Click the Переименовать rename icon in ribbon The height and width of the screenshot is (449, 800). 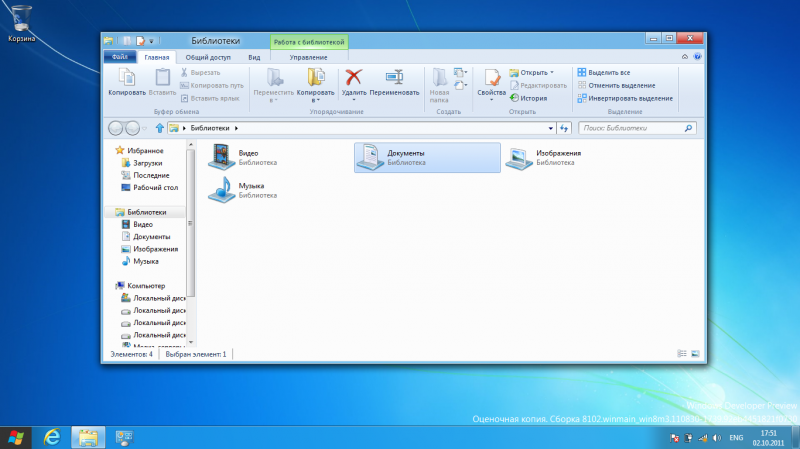[394, 77]
